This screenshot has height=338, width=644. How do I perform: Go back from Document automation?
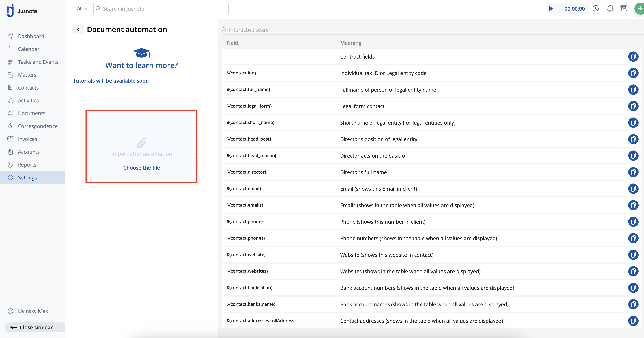[78, 29]
